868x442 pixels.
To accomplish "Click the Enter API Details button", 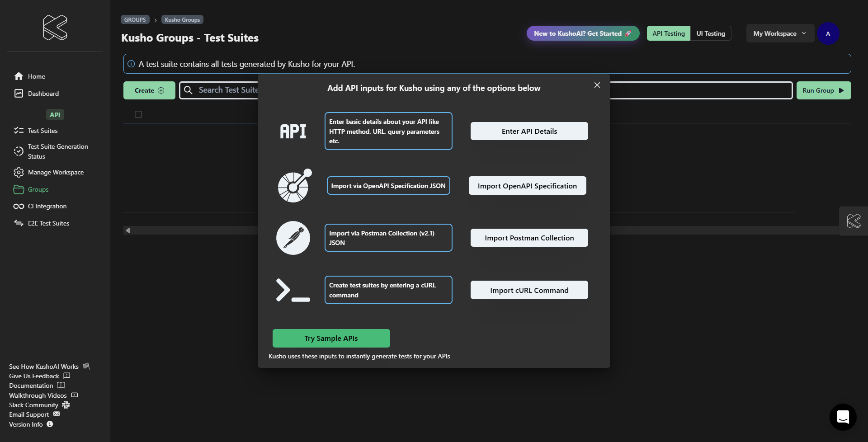I will (529, 131).
